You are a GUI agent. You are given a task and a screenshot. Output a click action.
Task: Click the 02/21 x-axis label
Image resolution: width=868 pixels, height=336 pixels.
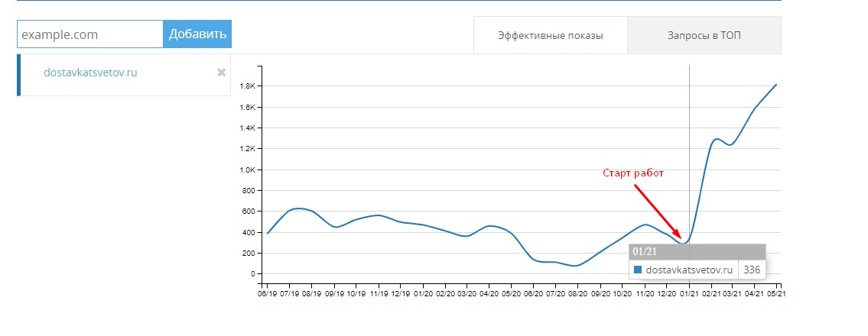[711, 293]
